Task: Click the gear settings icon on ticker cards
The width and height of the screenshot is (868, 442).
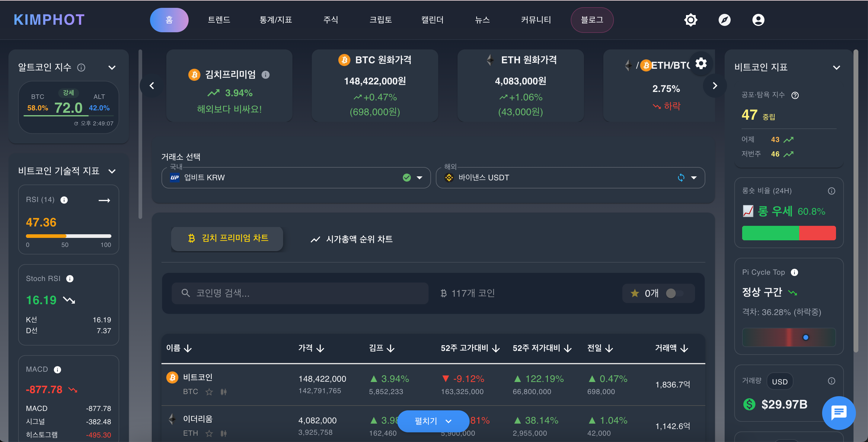Action: [x=701, y=63]
